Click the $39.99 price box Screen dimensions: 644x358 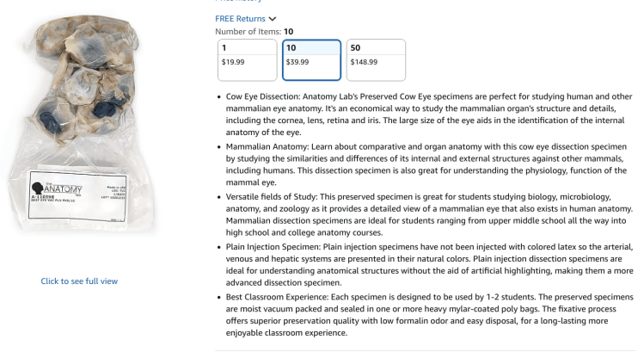(311, 63)
